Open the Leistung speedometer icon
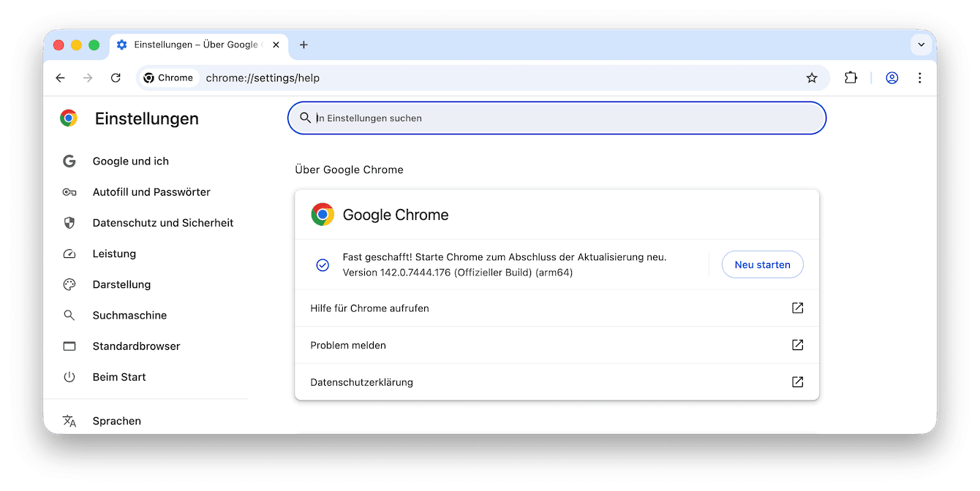Screen dimensions: 980x491 (69, 253)
